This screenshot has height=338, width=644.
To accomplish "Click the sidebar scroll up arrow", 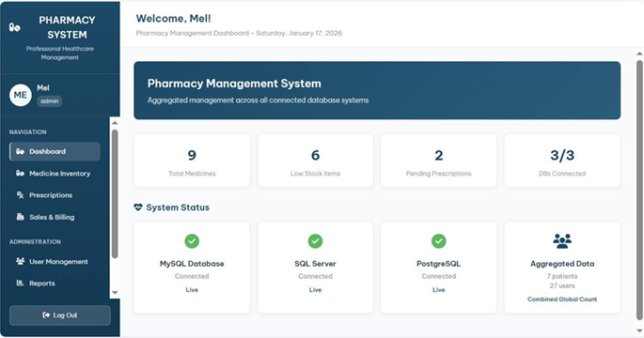I will [x=115, y=123].
